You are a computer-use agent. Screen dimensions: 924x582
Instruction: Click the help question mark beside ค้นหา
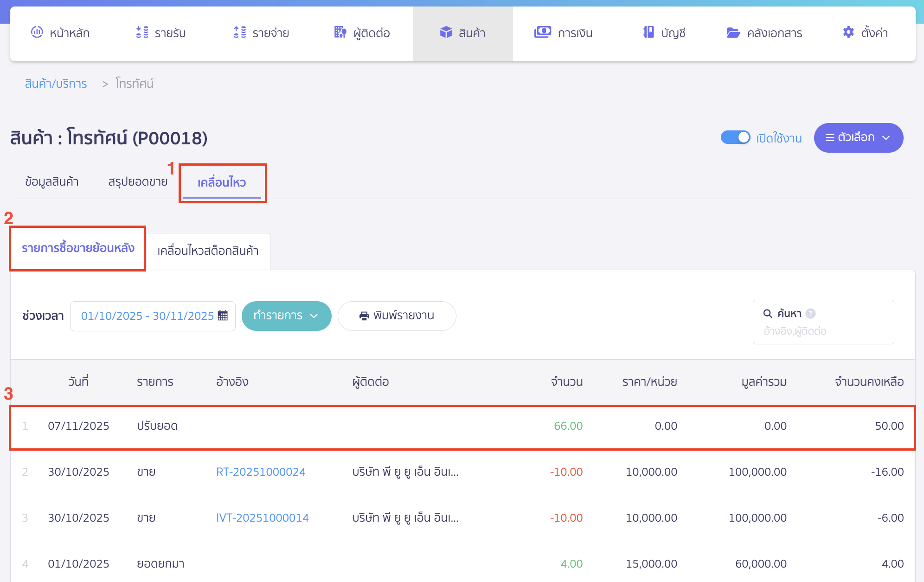(810, 313)
